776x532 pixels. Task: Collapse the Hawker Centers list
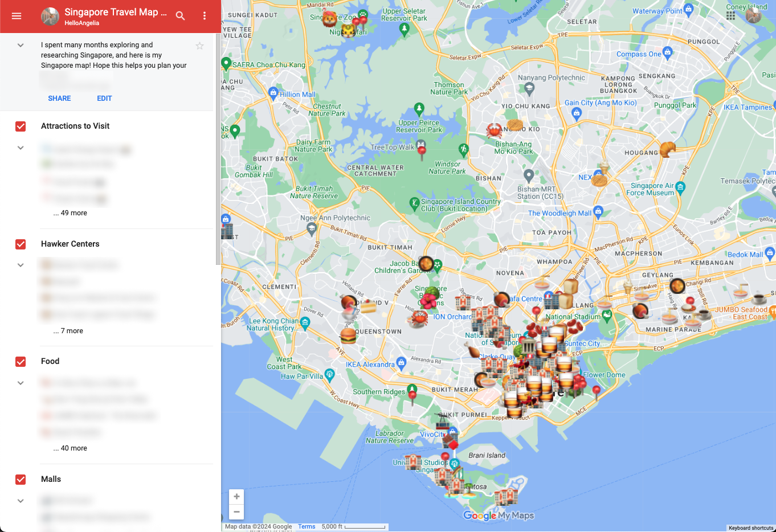tap(21, 265)
